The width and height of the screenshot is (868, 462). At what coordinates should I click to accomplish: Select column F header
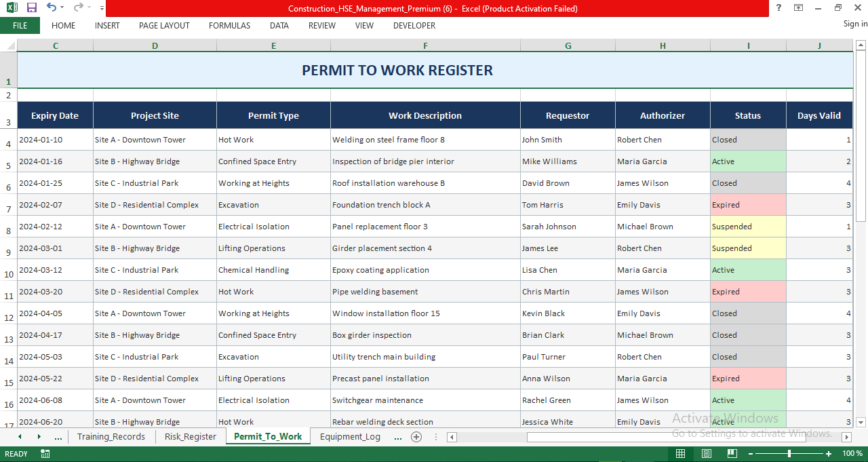tap(425, 46)
